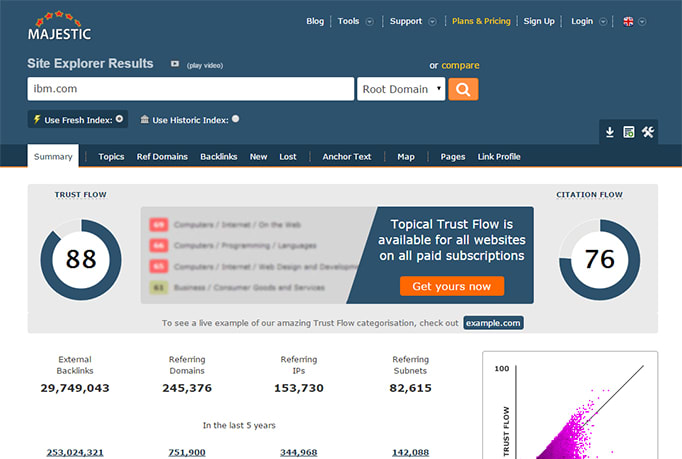
Task: Open the Support menu item
Action: pos(406,21)
